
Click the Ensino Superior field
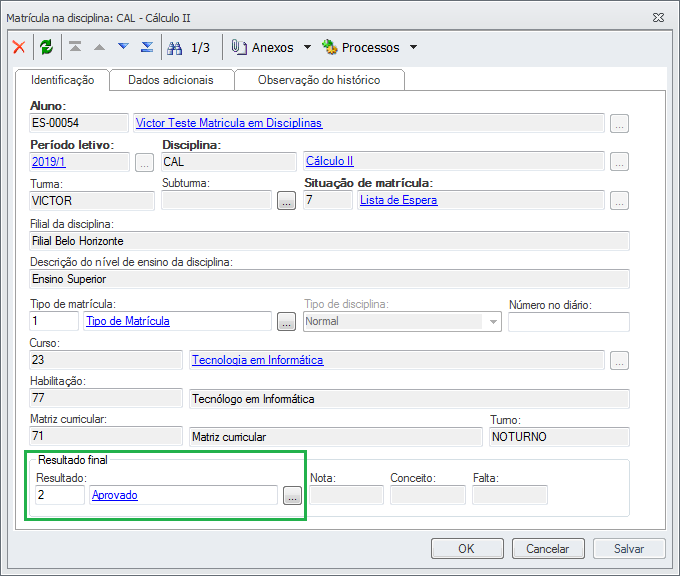coord(330,279)
